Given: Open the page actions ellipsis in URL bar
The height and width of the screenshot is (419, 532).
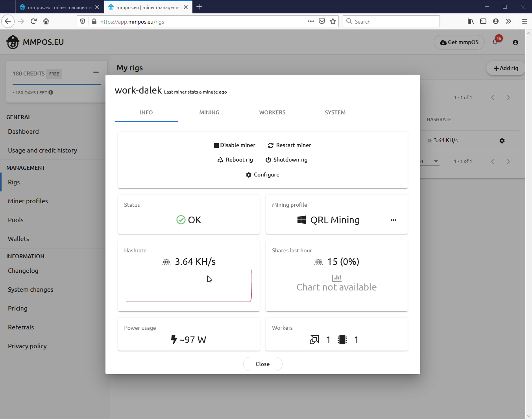Looking at the screenshot, I should pyautogui.click(x=311, y=21).
